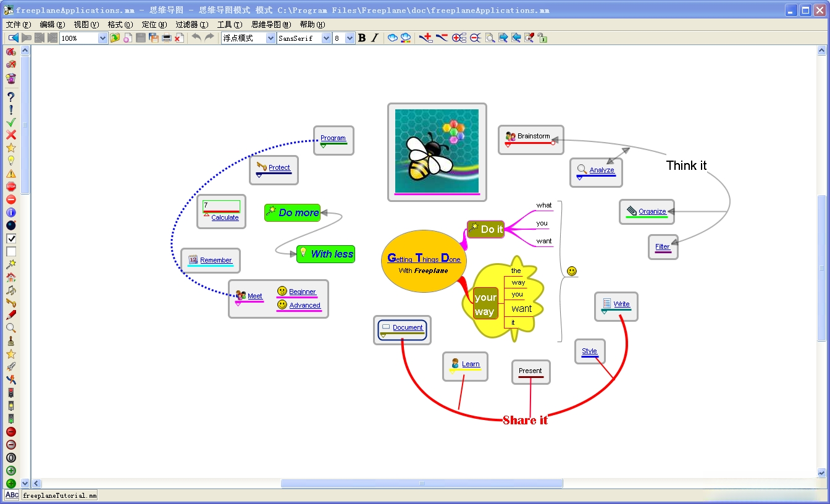Open the Calculate node link
The width and height of the screenshot is (830, 504).
[225, 218]
